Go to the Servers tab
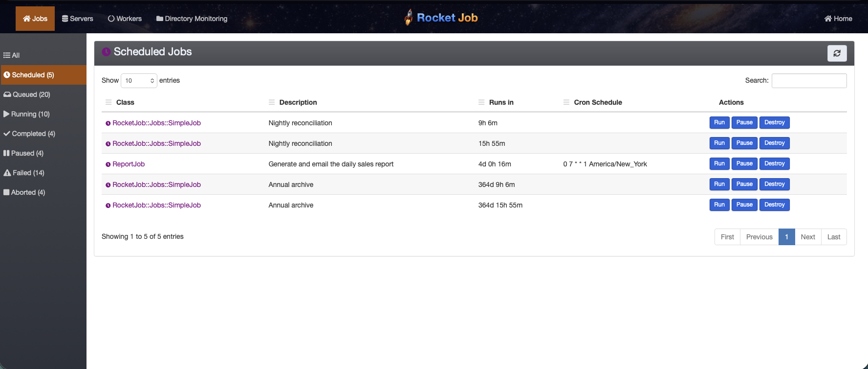This screenshot has width=868, height=369. point(77,19)
